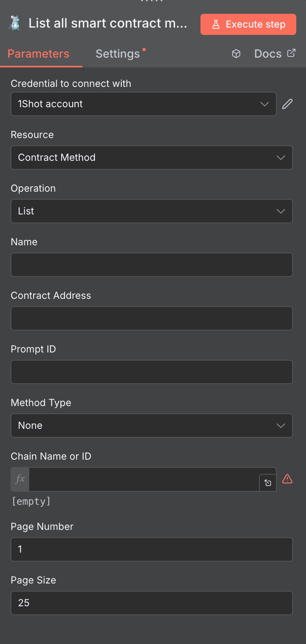
Task: Select the Parameters tab
Action: click(38, 53)
